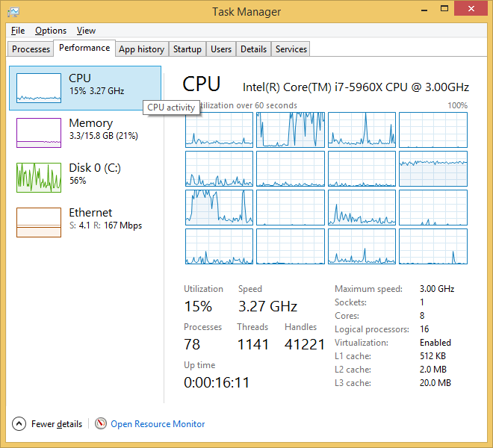Click the Logical processors value 16
The width and height of the screenshot is (493, 448).
[x=424, y=329]
